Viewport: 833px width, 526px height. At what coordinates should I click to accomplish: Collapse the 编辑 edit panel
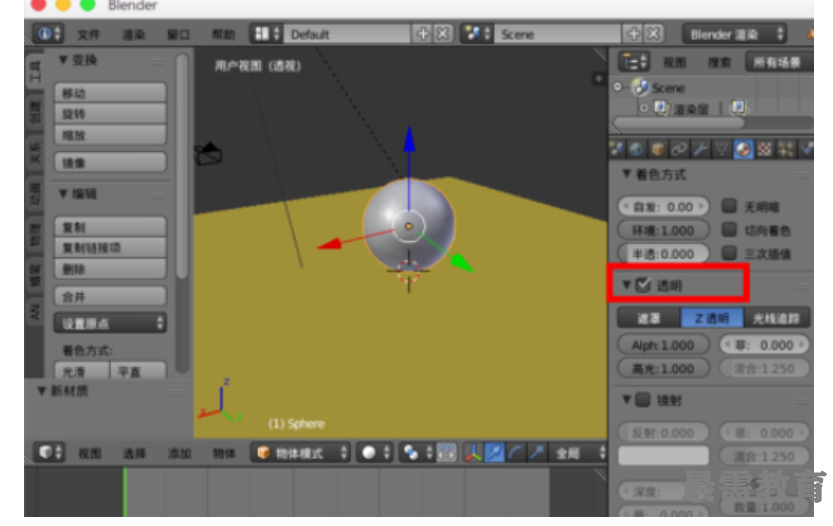(x=63, y=193)
